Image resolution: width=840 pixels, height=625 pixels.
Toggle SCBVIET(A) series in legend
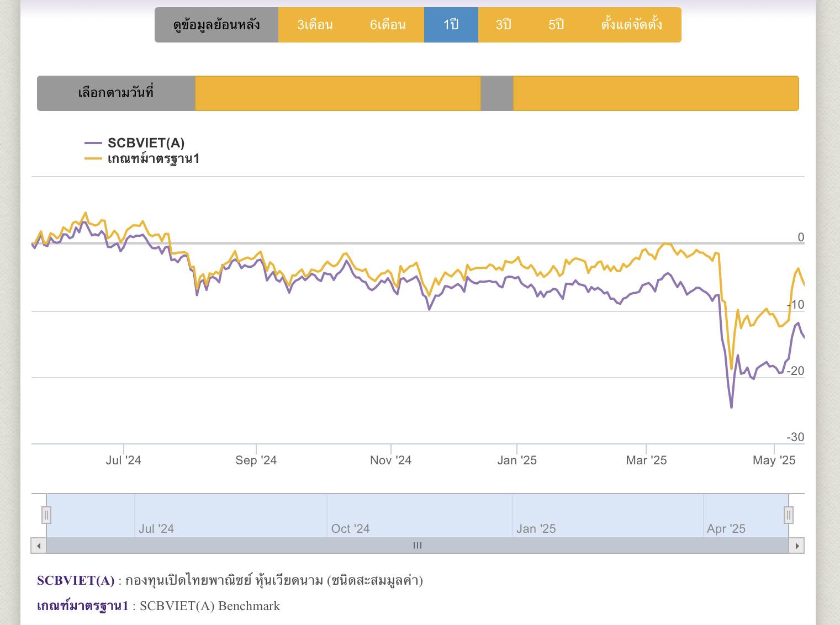146,143
